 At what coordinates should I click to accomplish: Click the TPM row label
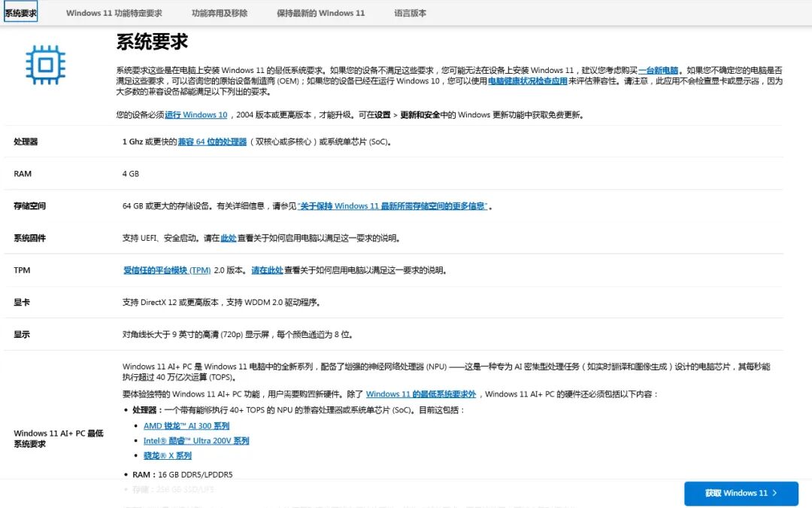tap(22, 270)
